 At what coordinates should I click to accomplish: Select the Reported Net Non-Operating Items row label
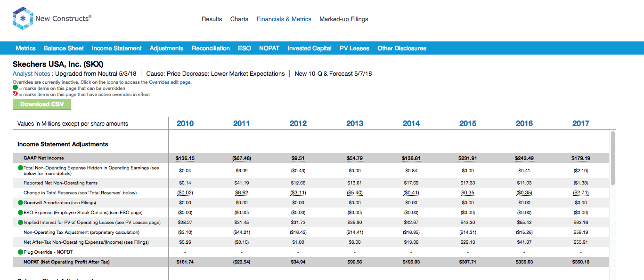[x=61, y=183]
